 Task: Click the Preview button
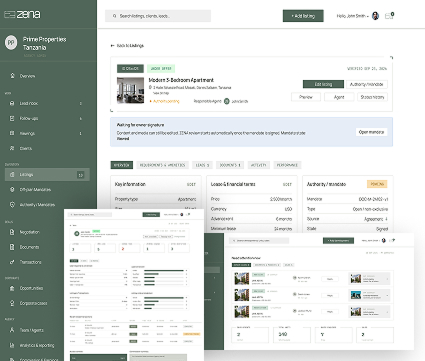[306, 97]
